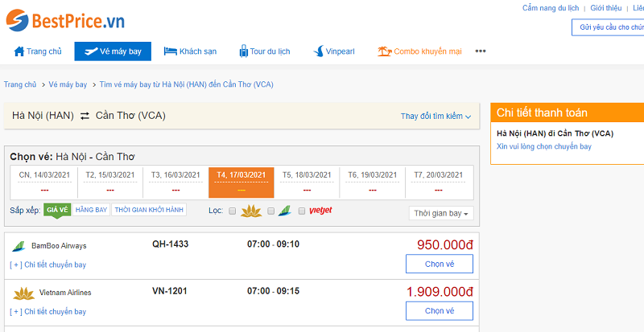Screen dimensions: 644x332
Task: Select date tab T7, 20/03/2021
Action: click(x=439, y=182)
